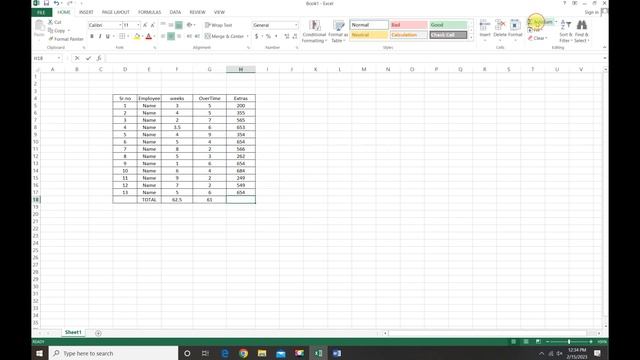Click the Increase Indent icon
The height and width of the screenshot is (360, 640).
click(197, 36)
